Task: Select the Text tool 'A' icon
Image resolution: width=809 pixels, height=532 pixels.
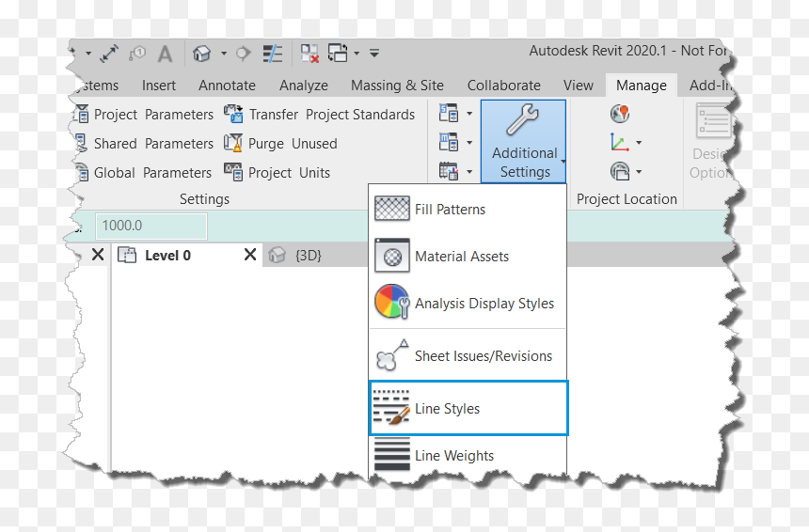Action: coord(165,54)
